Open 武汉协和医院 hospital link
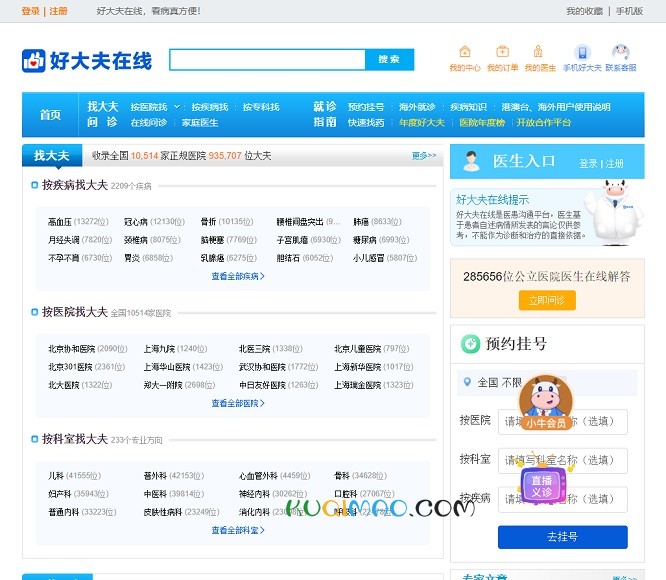666x580 pixels. point(262,367)
